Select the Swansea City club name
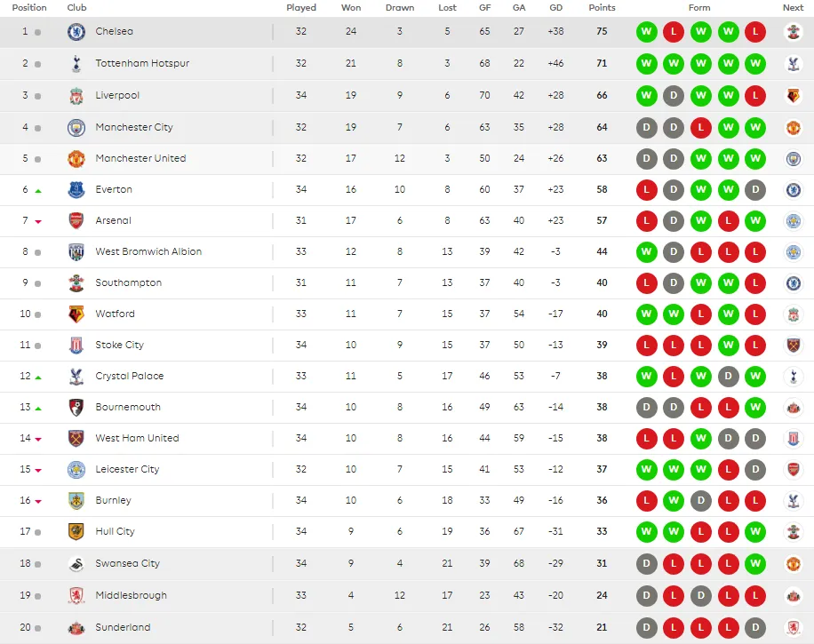The height and width of the screenshot is (644, 814). tap(127, 563)
